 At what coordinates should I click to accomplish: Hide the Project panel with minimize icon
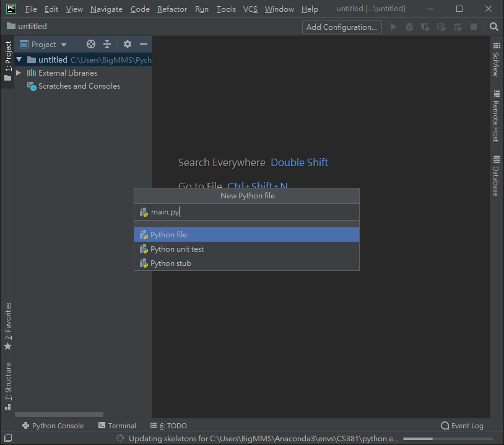point(144,45)
